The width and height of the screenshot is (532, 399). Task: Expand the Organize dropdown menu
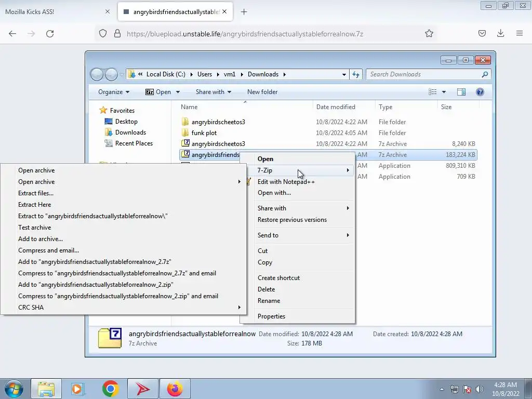coord(114,92)
